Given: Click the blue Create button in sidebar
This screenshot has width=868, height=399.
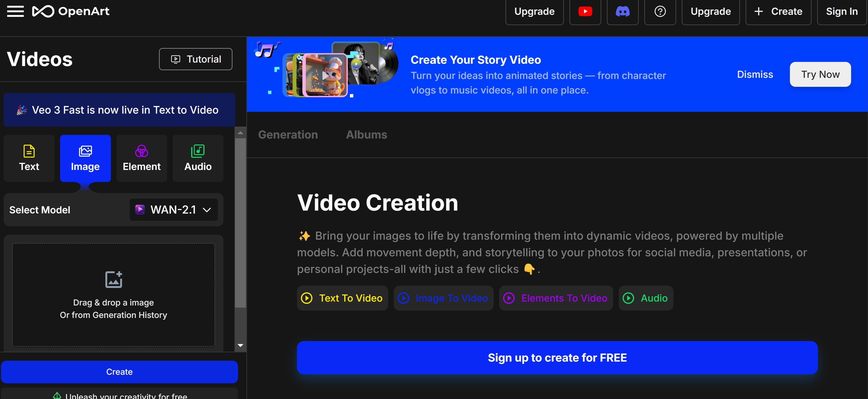Looking at the screenshot, I should 119,372.
